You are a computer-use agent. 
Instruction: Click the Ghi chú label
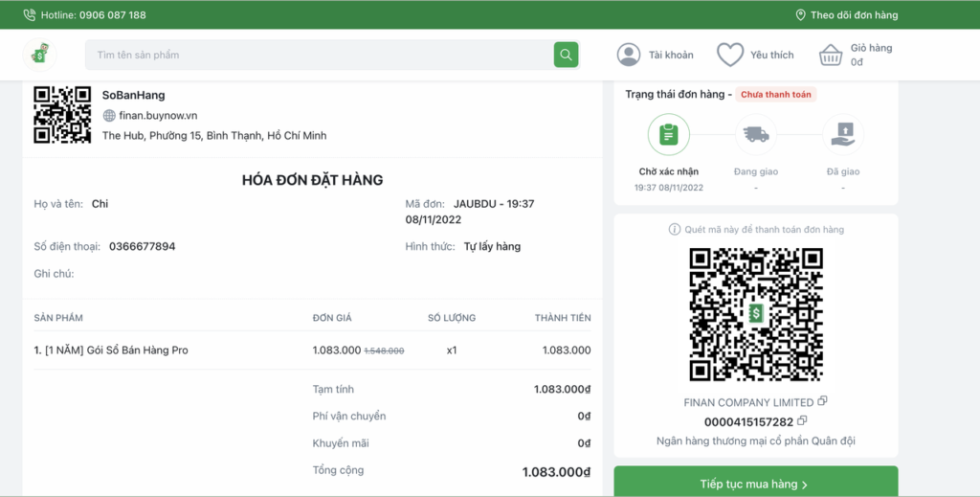click(54, 274)
